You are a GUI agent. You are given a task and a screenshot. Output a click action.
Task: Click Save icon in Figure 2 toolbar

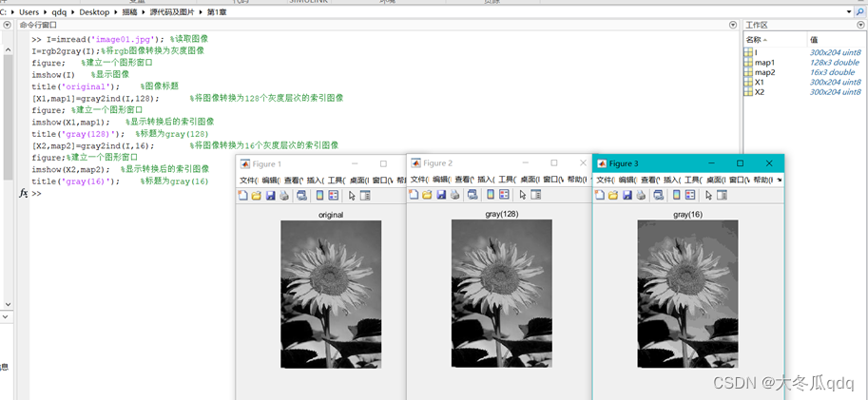point(441,194)
